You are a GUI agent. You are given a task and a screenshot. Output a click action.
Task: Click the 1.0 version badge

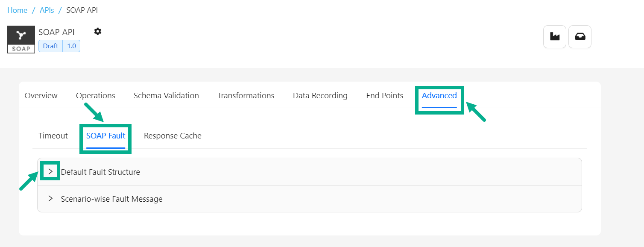click(x=71, y=46)
